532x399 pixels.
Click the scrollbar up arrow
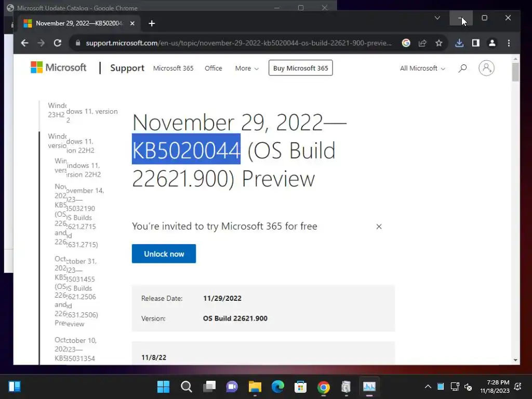pos(515,59)
